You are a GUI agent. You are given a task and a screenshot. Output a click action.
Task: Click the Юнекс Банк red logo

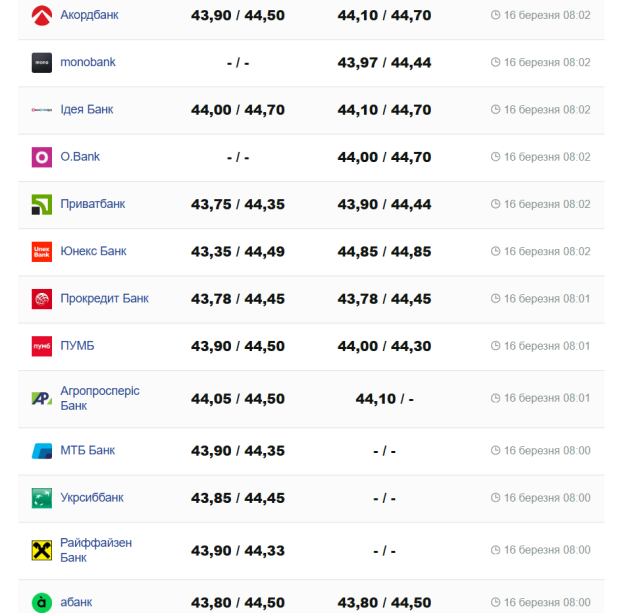(41, 251)
